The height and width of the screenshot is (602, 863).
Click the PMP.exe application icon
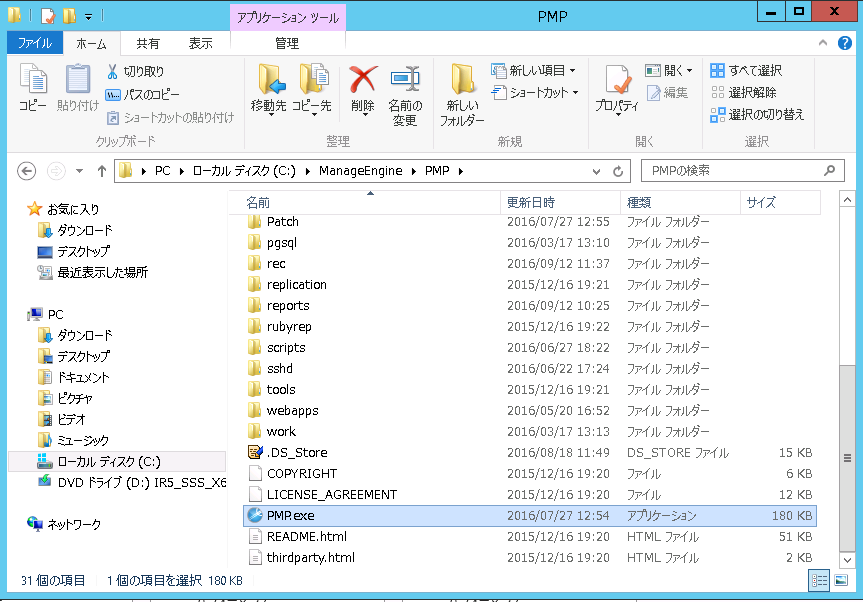pos(255,516)
